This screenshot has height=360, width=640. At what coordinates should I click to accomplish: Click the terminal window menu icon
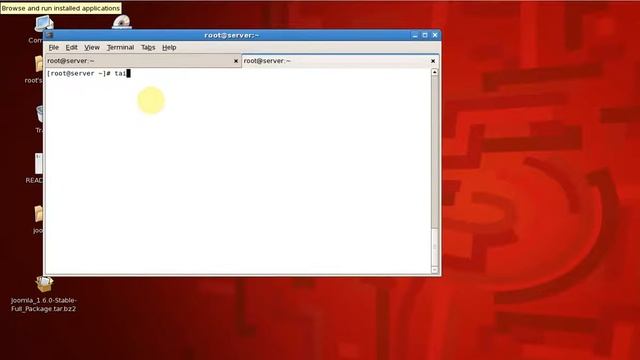tap(49, 35)
